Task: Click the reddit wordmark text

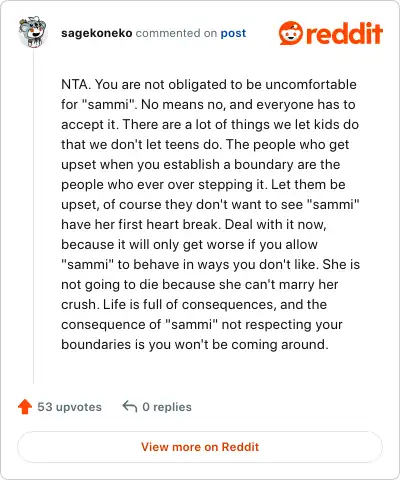Action: point(344,33)
